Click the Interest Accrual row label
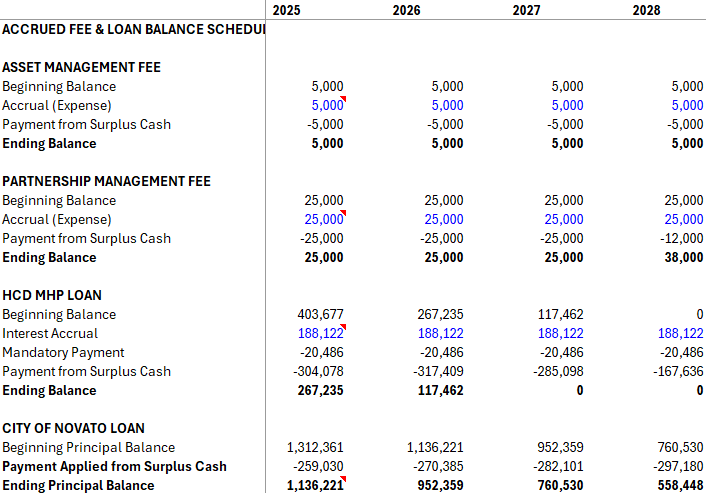706x493 pixels. tap(50, 333)
